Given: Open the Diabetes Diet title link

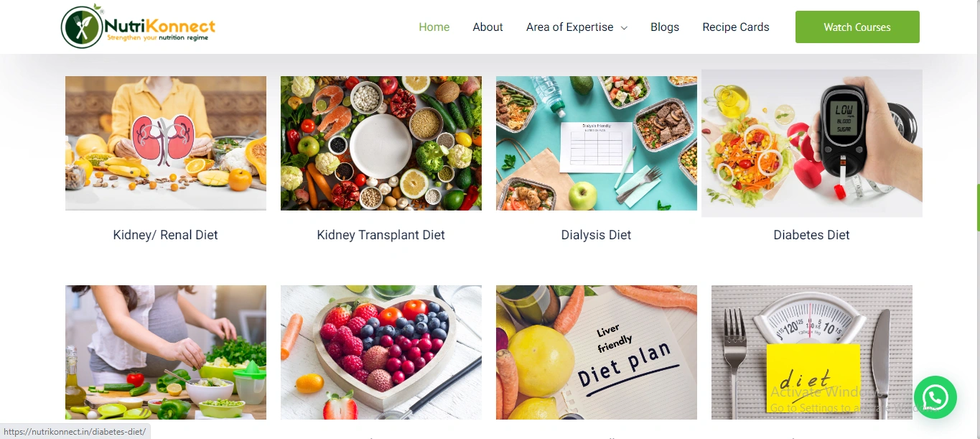Looking at the screenshot, I should [x=812, y=235].
